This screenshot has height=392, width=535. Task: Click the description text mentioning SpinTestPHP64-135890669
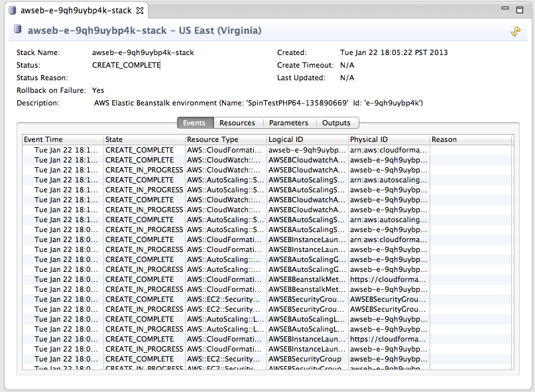tap(259, 103)
